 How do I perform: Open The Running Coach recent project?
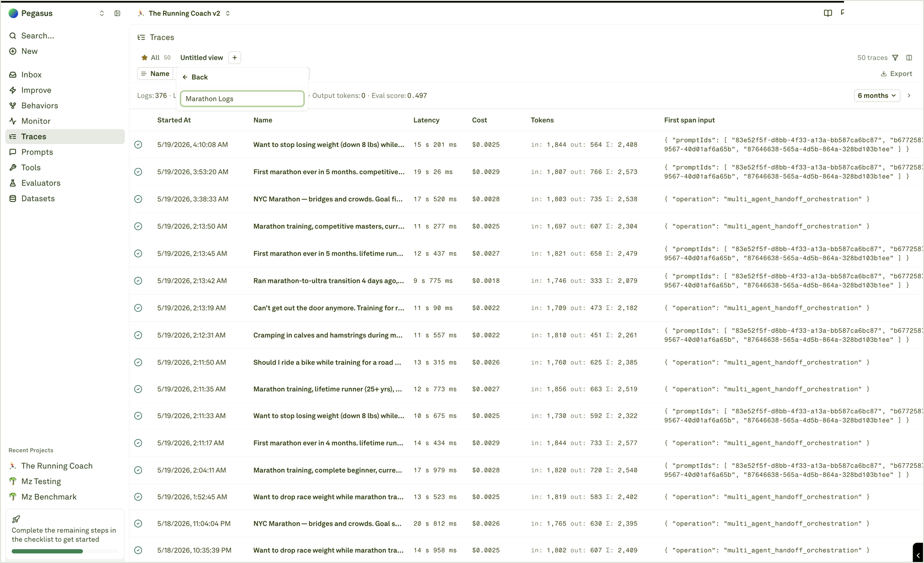(x=65, y=466)
